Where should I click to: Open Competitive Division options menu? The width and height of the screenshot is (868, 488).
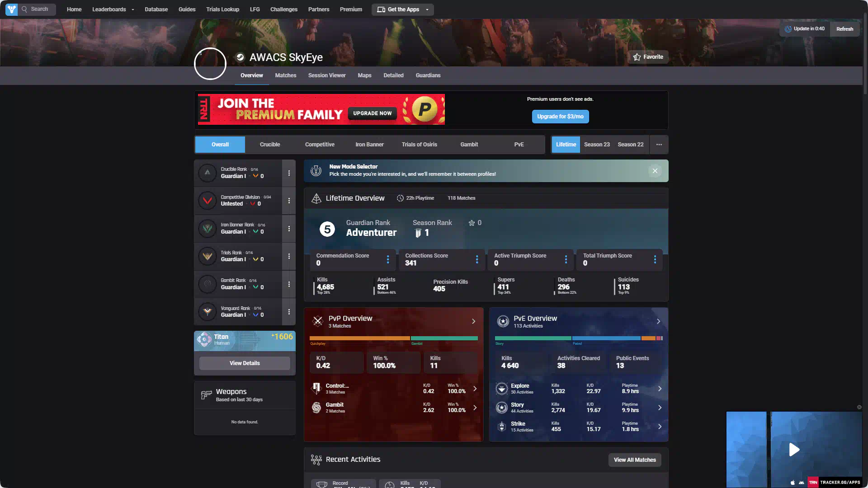click(289, 201)
